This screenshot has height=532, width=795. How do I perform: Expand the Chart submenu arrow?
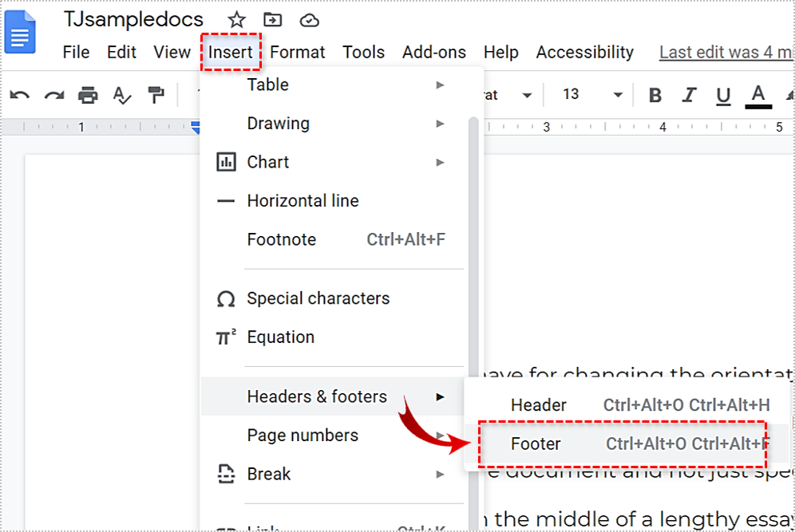click(x=440, y=163)
